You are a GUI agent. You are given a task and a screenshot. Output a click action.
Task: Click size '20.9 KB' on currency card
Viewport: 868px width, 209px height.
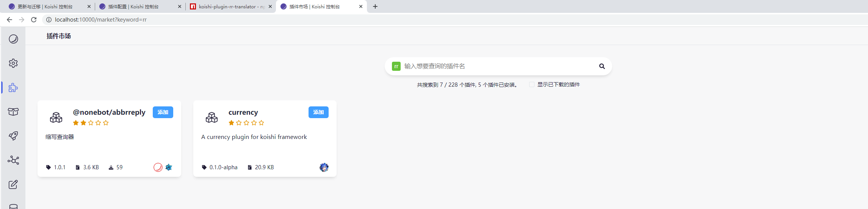coord(264,167)
